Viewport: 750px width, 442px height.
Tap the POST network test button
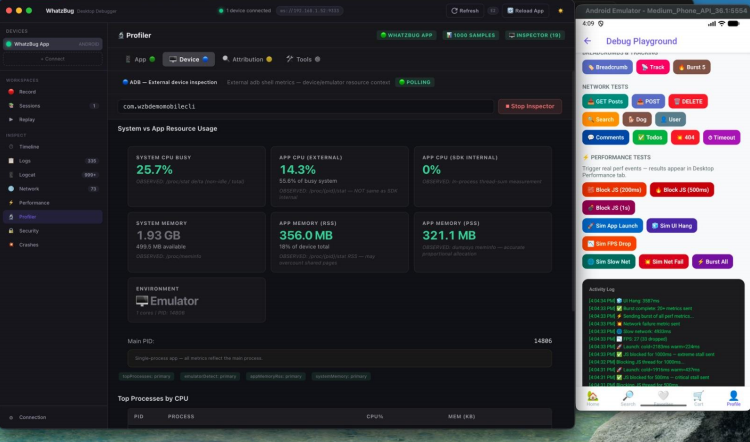tap(648, 101)
